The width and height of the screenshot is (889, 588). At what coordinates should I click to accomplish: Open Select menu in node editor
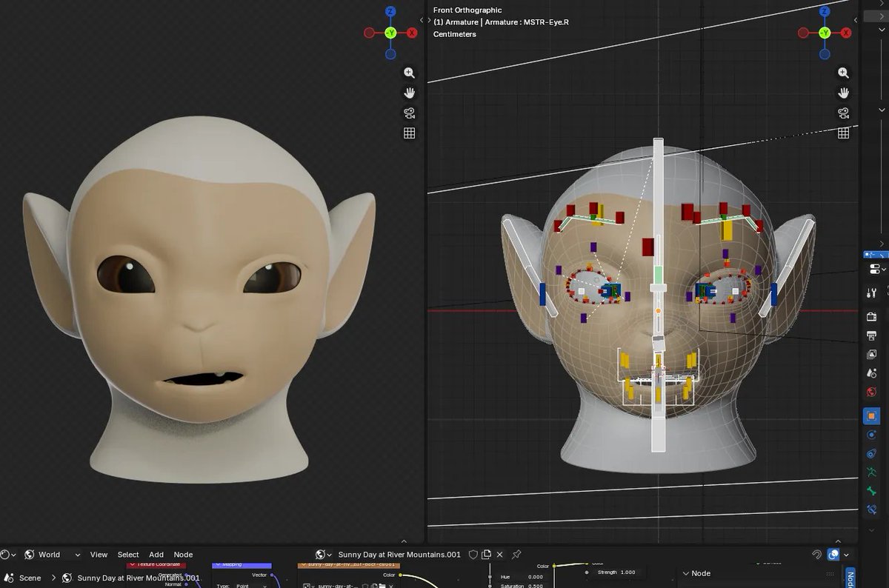(x=128, y=554)
